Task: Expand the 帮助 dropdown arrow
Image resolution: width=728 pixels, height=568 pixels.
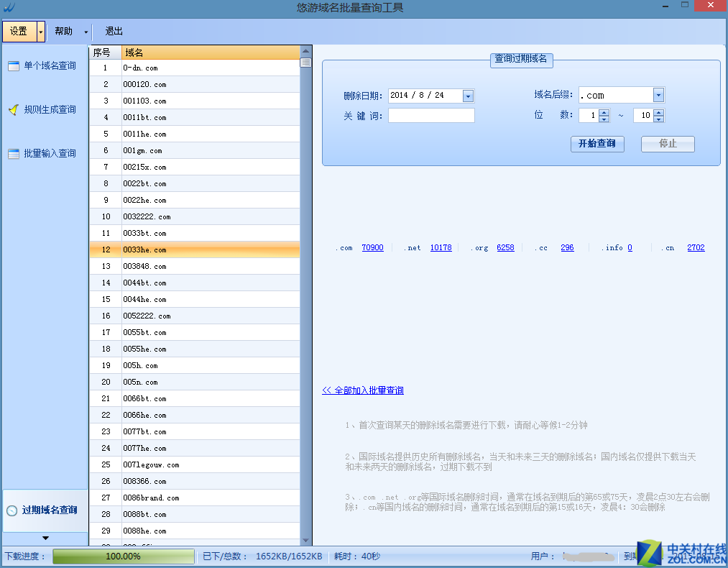Action: pos(86,32)
